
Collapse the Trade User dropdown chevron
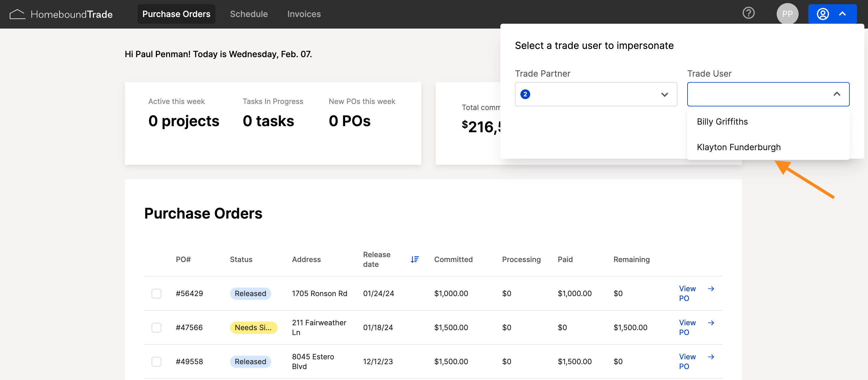(x=836, y=94)
